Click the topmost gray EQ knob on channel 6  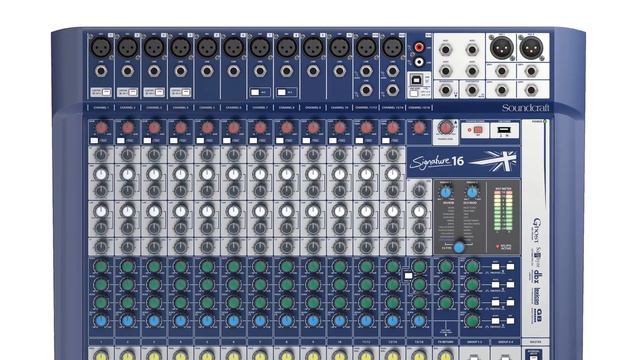pyautogui.click(x=233, y=155)
